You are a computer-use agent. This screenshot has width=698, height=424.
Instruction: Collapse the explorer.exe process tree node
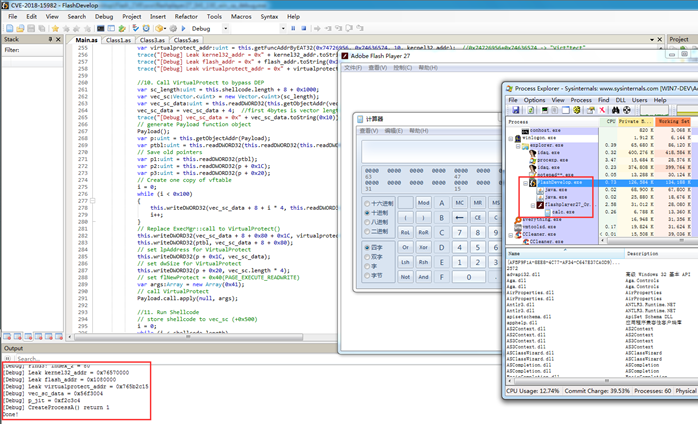pos(518,146)
